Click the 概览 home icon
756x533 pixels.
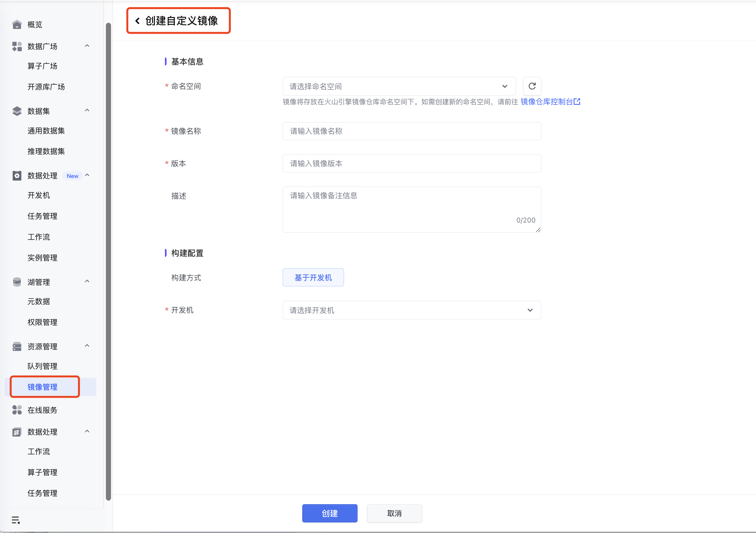click(x=17, y=25)
